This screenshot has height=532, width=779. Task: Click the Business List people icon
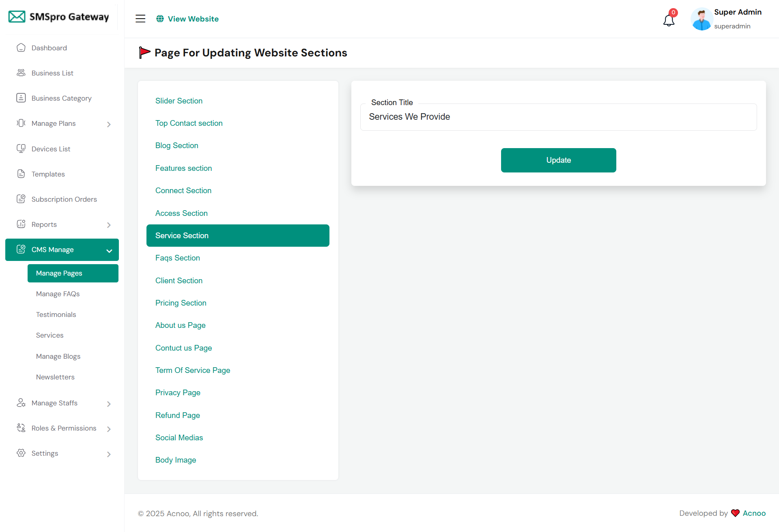point(21,73)
